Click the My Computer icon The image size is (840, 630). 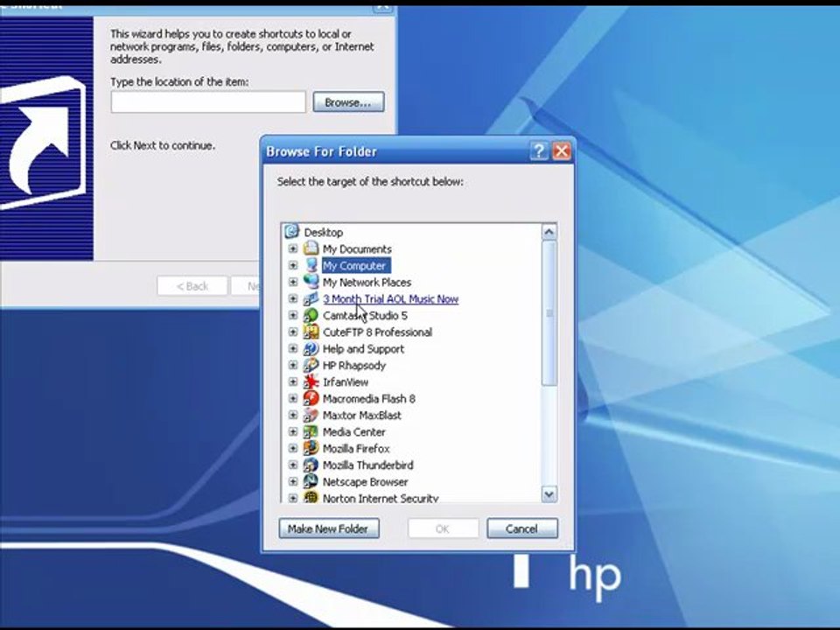(x=311, y=265)
